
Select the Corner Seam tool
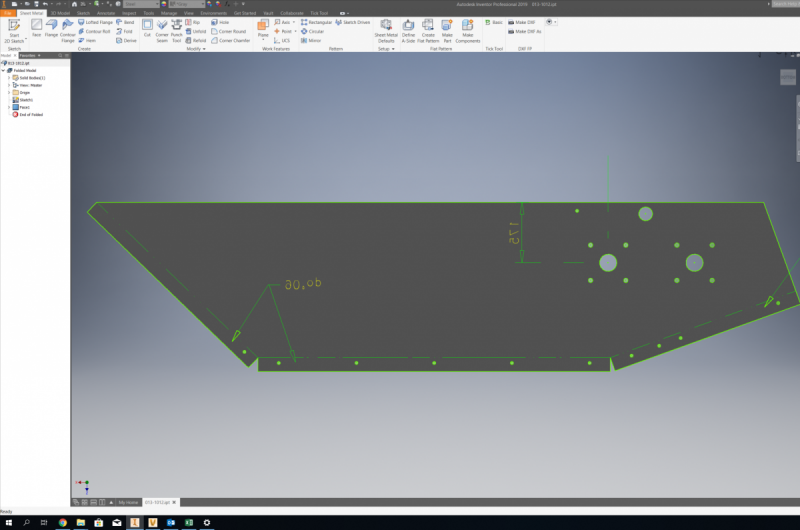pos(162,31)
